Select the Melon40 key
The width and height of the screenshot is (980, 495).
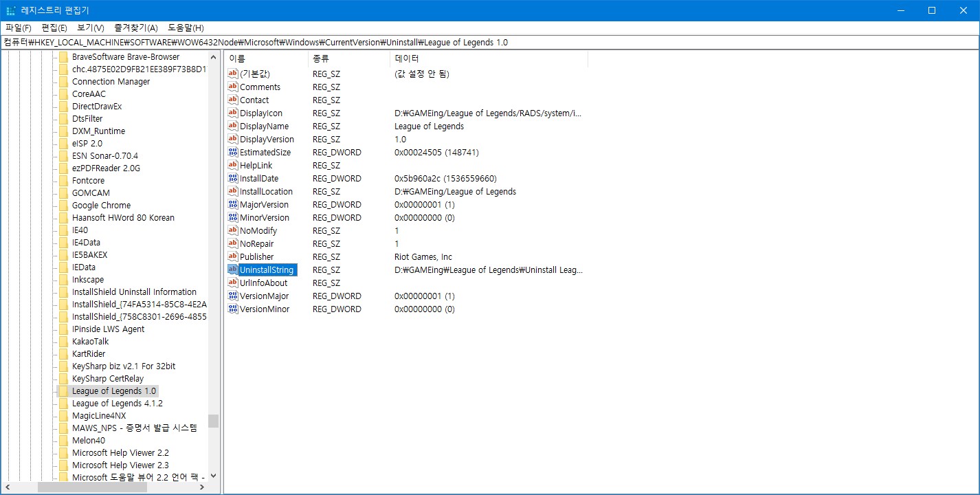(x=89, y=440)
